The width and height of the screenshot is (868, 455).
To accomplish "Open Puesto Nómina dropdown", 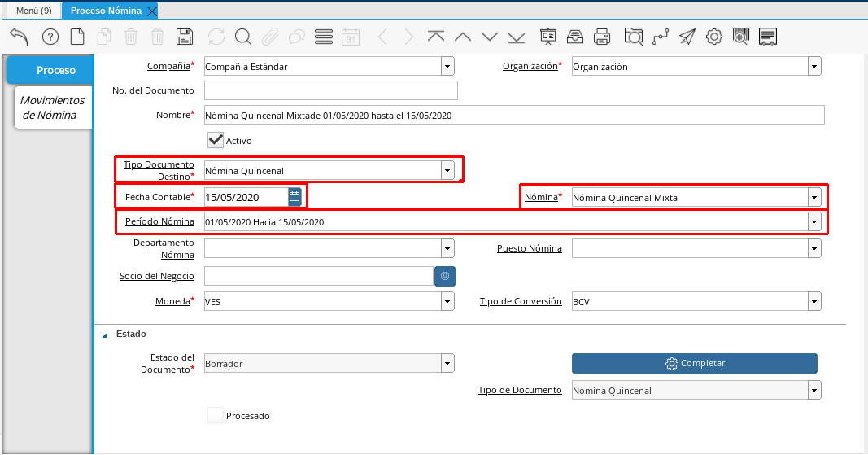I will [814, 248].
